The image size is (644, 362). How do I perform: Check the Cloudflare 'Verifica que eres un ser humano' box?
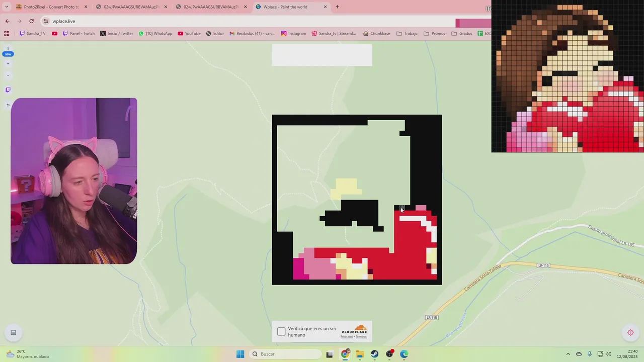tap(281, 331)
